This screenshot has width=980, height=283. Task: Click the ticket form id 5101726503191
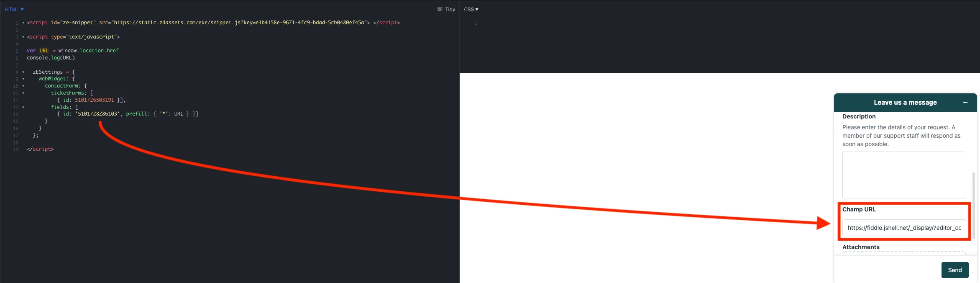click(x=95, y=100)
